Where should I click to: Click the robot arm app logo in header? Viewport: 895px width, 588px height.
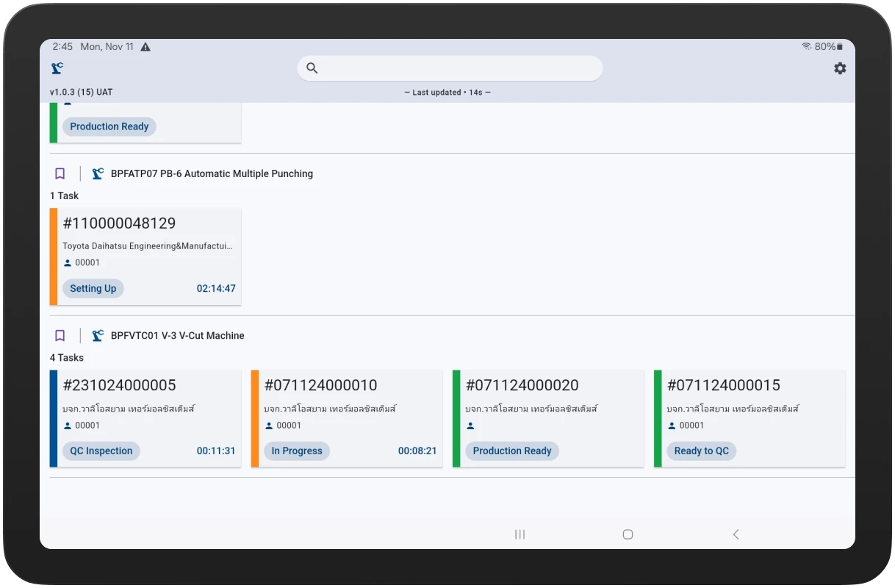(57, 68)
